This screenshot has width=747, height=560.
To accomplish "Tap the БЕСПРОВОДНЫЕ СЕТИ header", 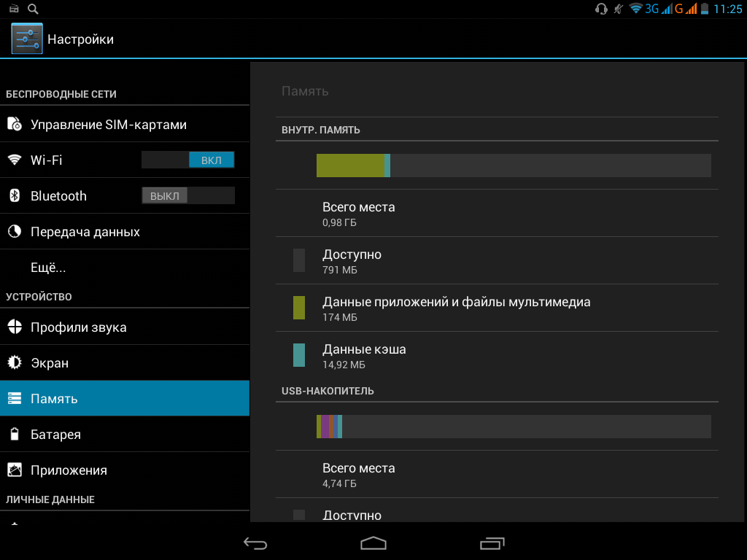I will 61,94.
